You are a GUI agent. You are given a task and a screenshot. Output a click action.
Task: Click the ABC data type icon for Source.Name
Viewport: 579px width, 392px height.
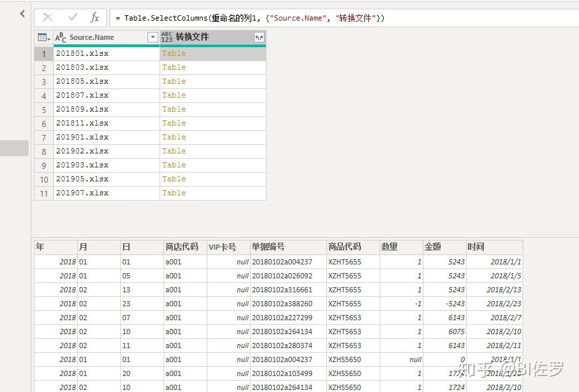pyautogui.click(x=60, y=38)
